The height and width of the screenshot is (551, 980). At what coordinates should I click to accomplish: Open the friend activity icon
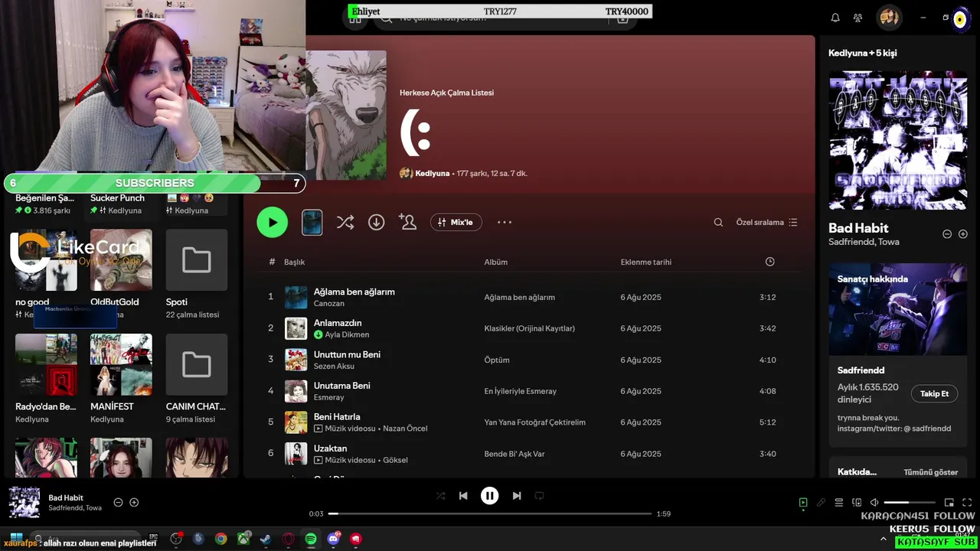857,18
